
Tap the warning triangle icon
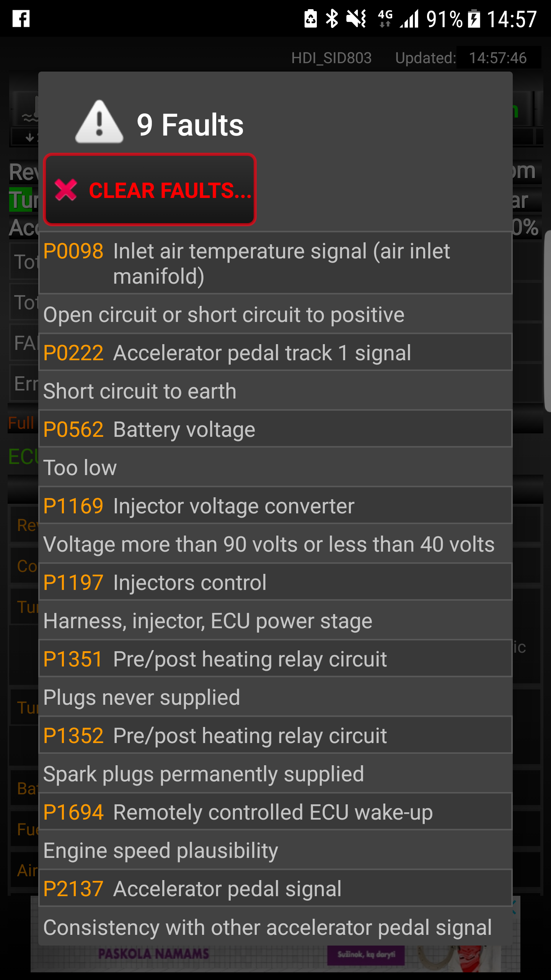[x=99, y=122]
